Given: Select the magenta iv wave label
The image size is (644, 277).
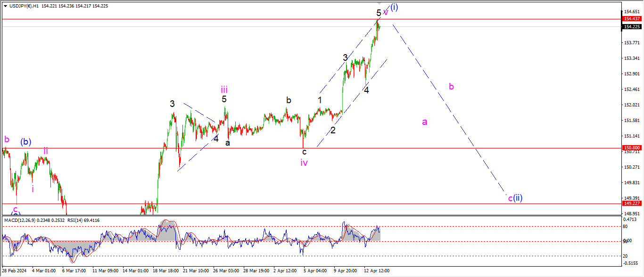Looking at the screenshot, I should point(304,163).
